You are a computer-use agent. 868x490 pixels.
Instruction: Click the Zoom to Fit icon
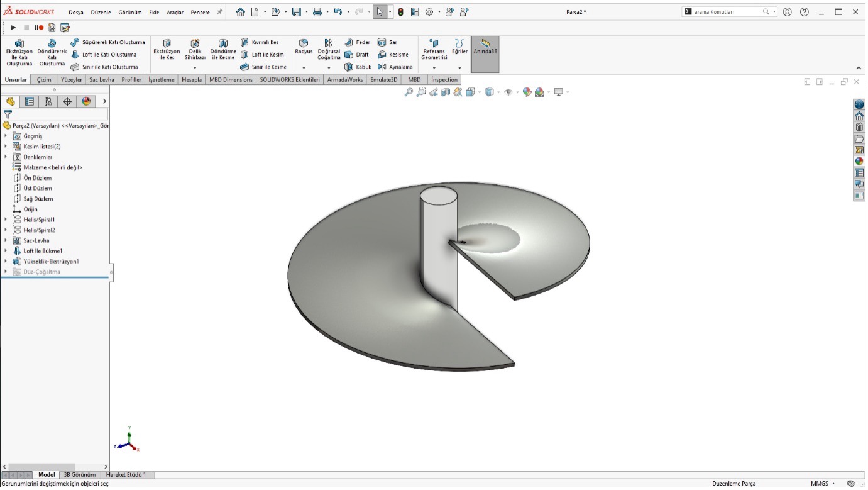pyautogui.click(x=409, y=92)
